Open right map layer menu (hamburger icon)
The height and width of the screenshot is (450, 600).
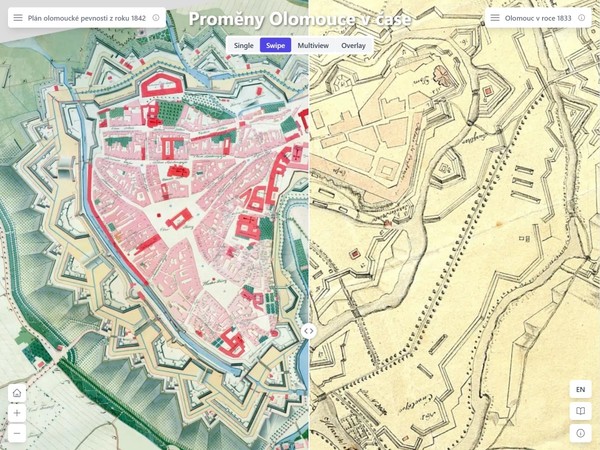[495, 18]
